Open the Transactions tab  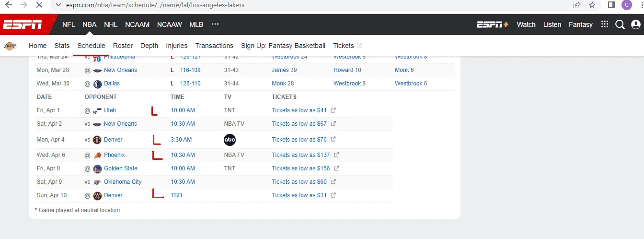point(214,46)
